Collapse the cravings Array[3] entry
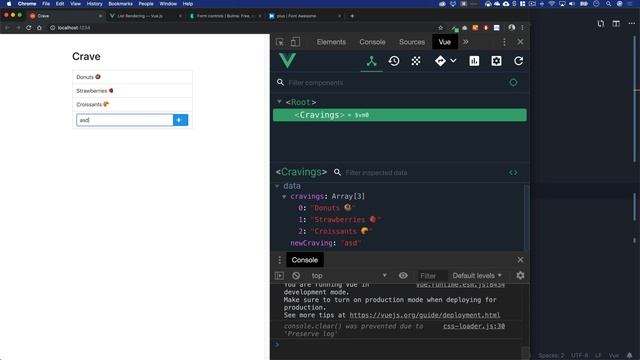The image size is (640, 360). [284, 197]
